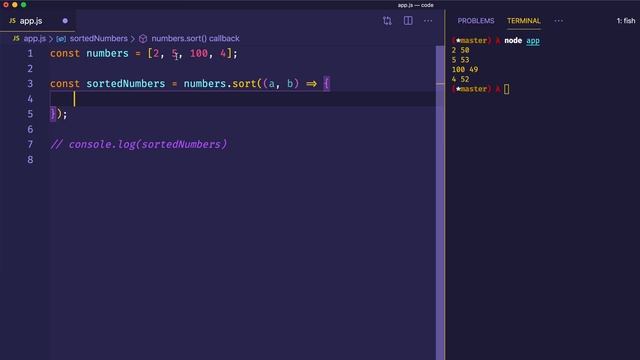This screenshot has height=360, width=640.
Task: Click the 'numbers' variable on line 1
Action: [x=107, y=53]
